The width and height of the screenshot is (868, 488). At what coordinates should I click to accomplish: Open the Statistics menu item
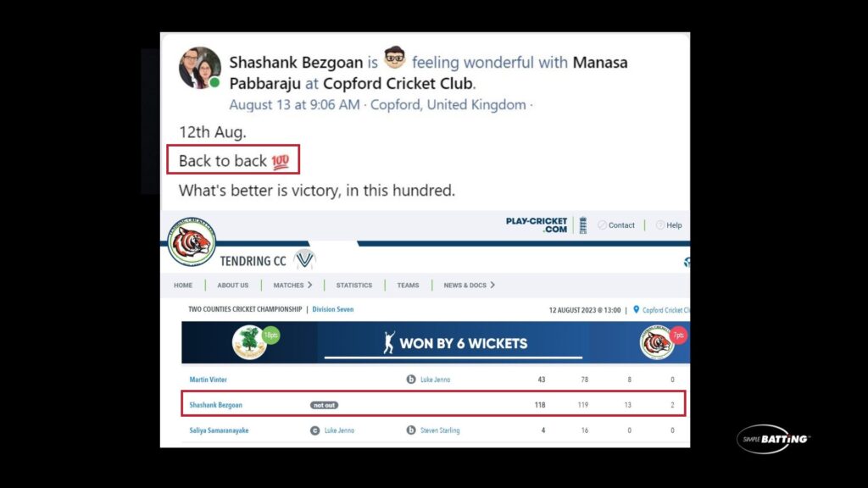354,286
